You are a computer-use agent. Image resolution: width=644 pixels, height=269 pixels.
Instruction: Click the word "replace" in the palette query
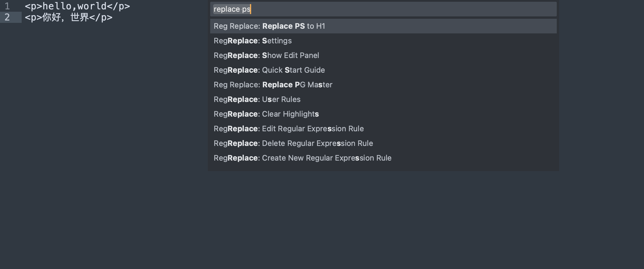click(x=227, y=9)
